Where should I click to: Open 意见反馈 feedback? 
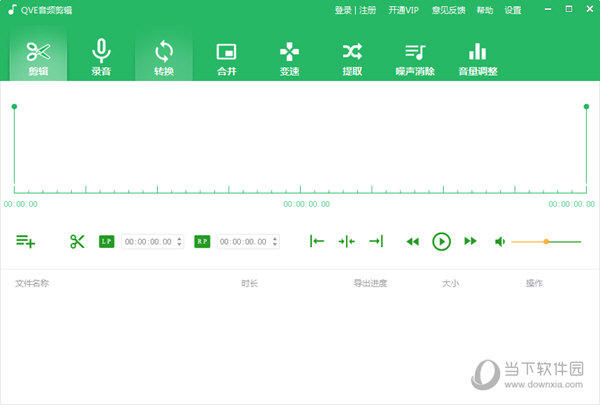pos(448,10)
